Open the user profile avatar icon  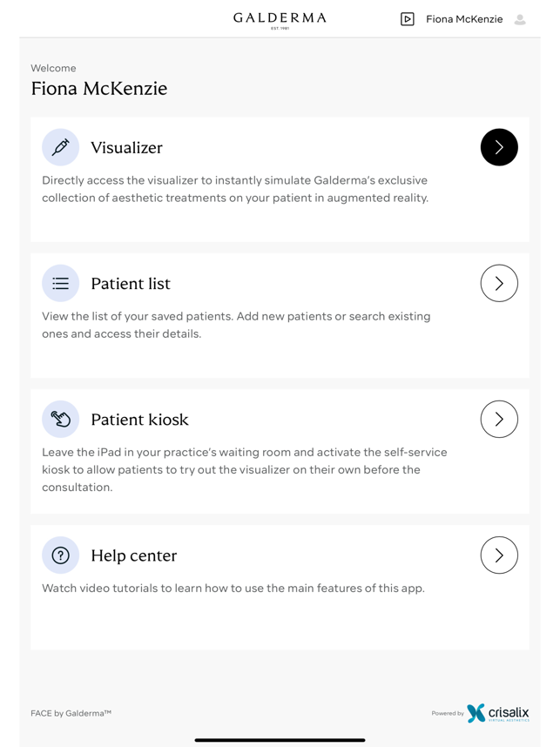tap(520, 19)
